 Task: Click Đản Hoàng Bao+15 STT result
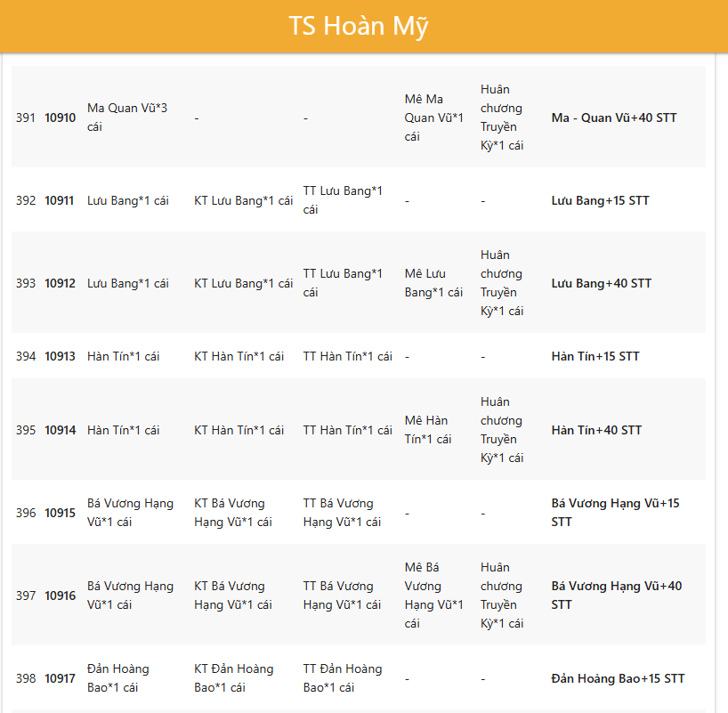[x=618, y=678]
